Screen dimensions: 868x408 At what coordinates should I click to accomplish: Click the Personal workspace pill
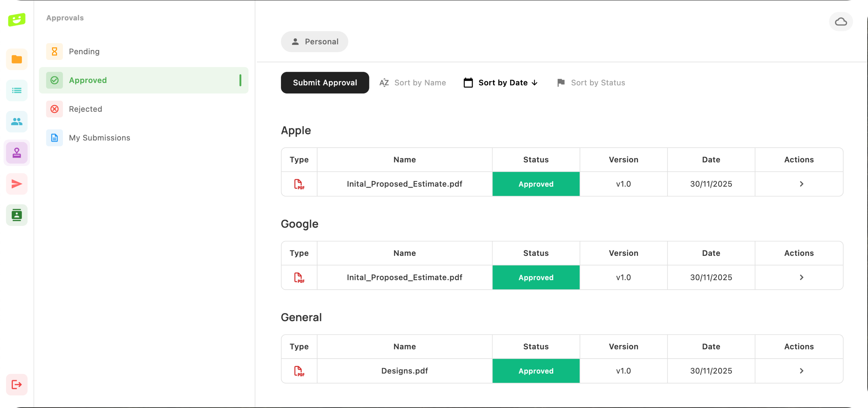tap(314, 42)
